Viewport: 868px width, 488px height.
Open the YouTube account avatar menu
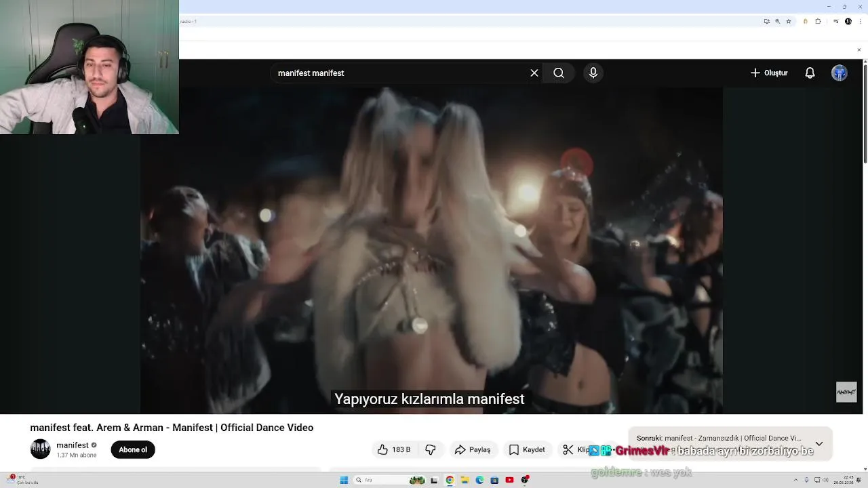pyautogui.click(x=840, y=73)
